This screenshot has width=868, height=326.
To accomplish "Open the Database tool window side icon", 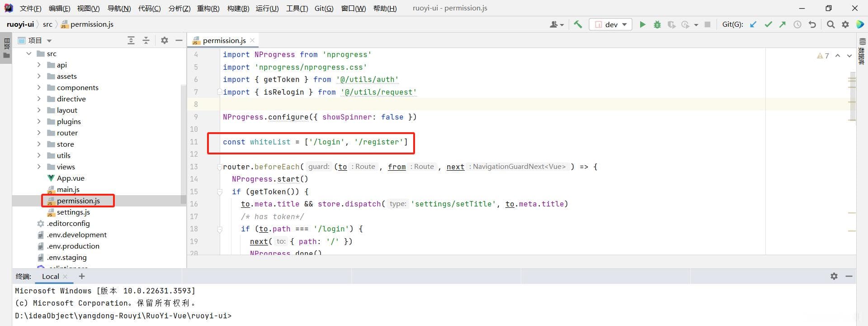I will tap(862, 51).
